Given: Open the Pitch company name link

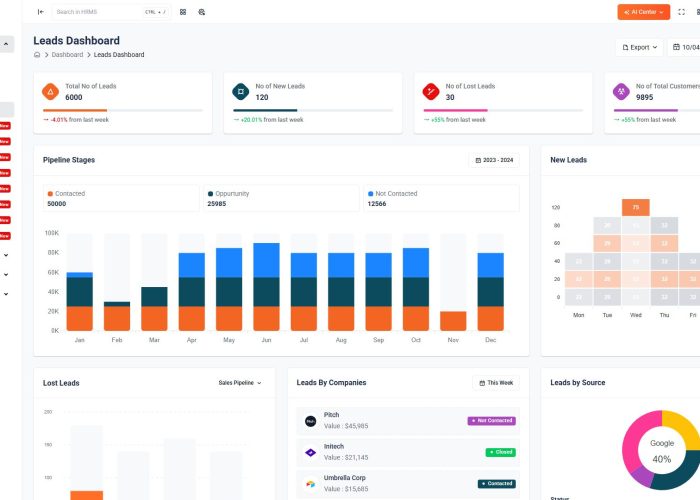Looking at the screenshot, I should point(331,415).
